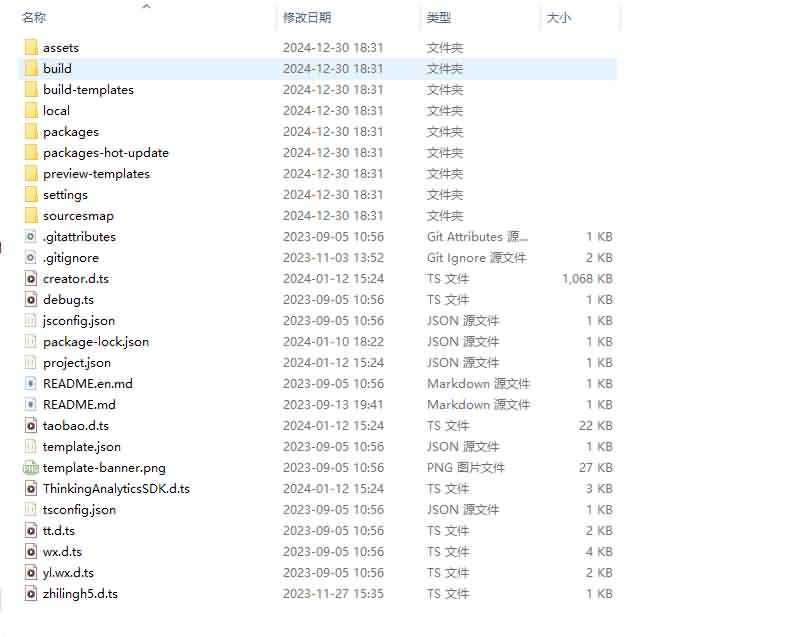Click the 类型 column header
This screenshot has height=637, width=803.
click(x=439, y=17)
